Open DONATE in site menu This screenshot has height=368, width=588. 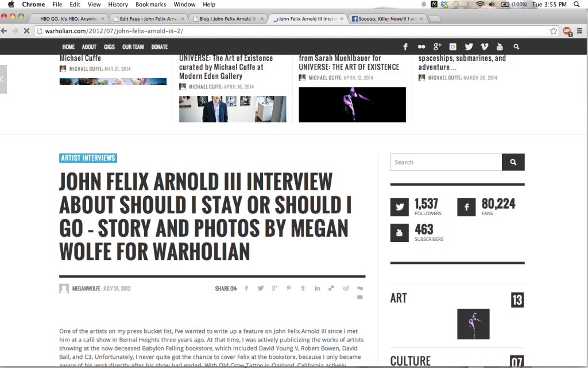click(x=160, y=47)
